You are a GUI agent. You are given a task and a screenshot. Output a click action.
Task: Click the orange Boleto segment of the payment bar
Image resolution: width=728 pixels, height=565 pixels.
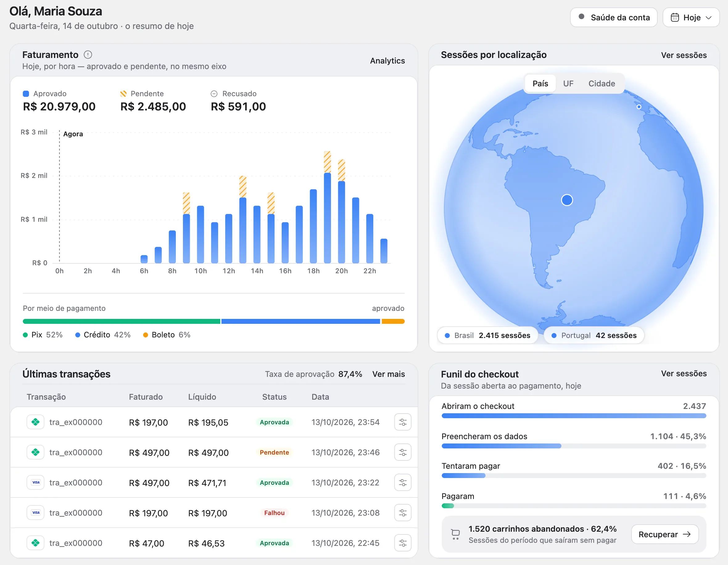(x=393, y=321)
